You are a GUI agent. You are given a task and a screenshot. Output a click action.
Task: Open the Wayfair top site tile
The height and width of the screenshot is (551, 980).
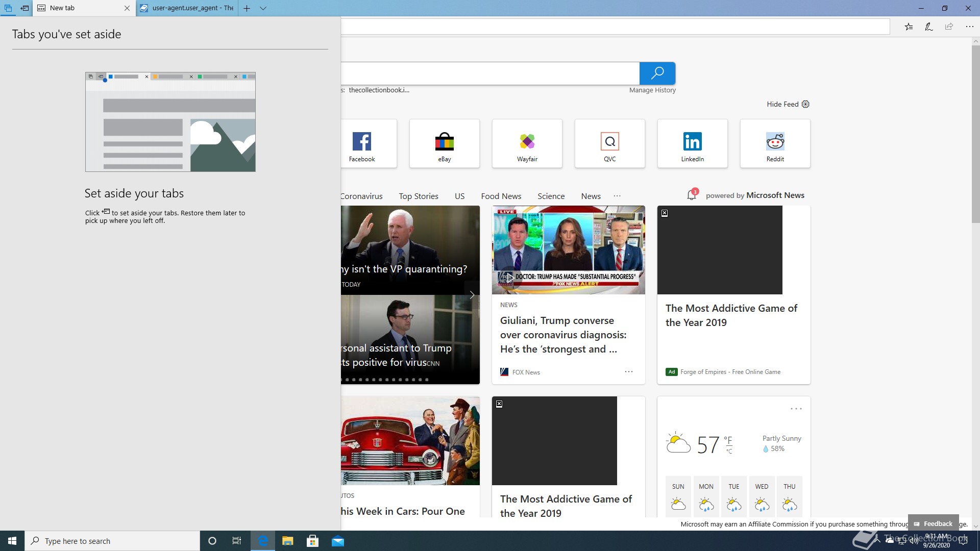(x=527, y=143)
